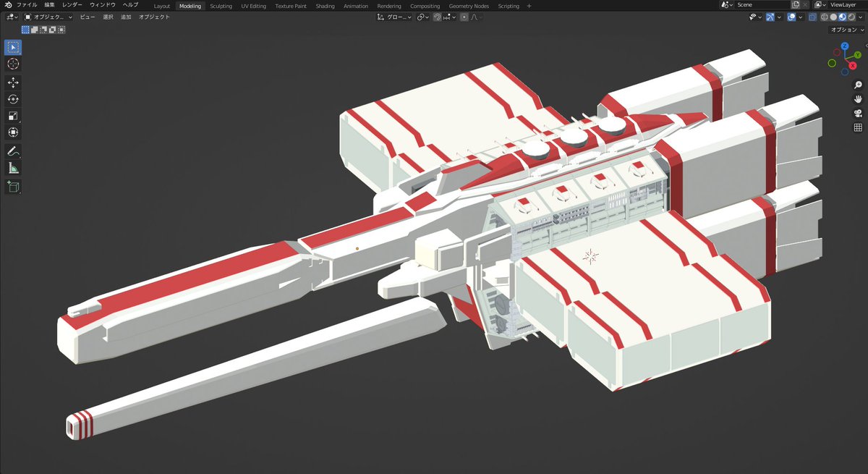Choose the Scale tool
Image resolution: width=868 pixels, height=474 pixels.
click(x=13, y=116)
